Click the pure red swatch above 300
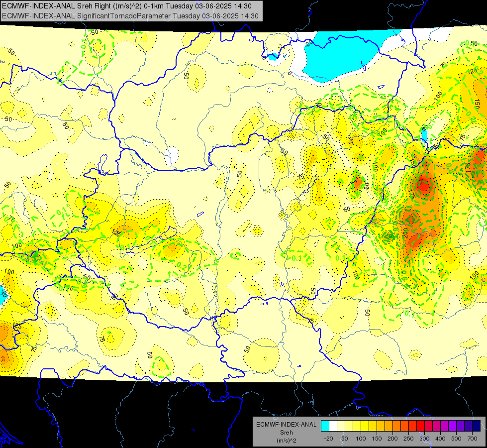487x448 pixels. point(420,426)
